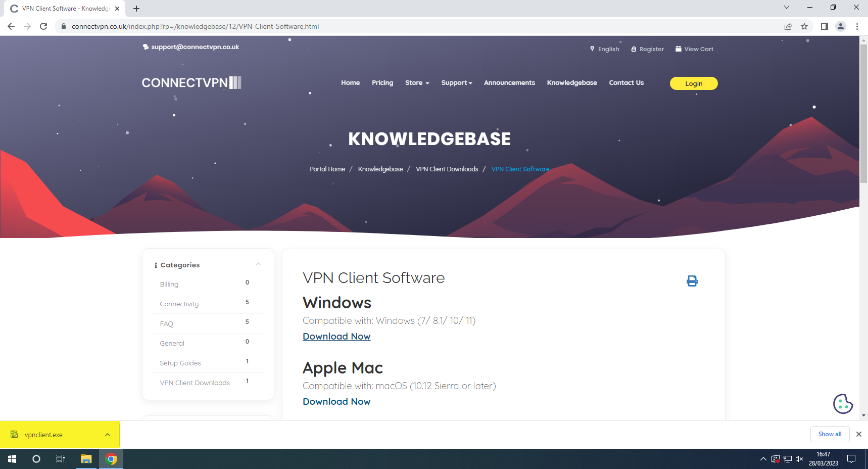Click the browser address bar URL
This screenshot has height=469, width=868.
point(195,26)
